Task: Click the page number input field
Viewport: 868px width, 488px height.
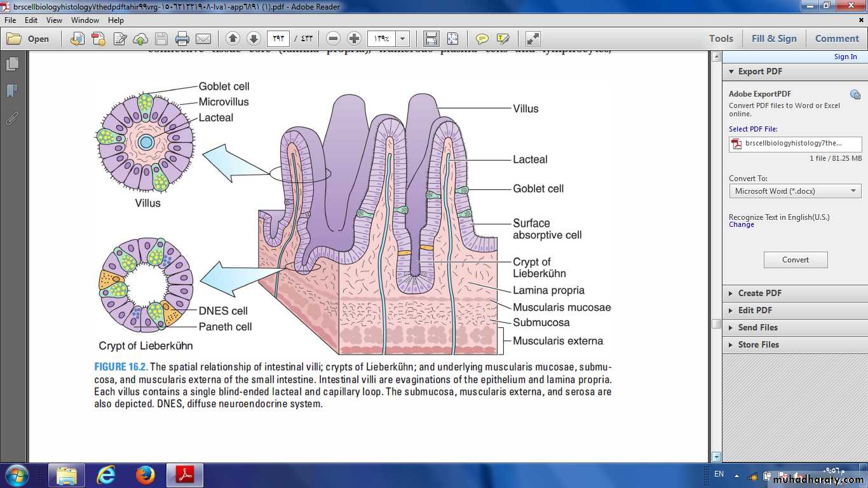Action: pyautogui.click(x=278, y=39)
